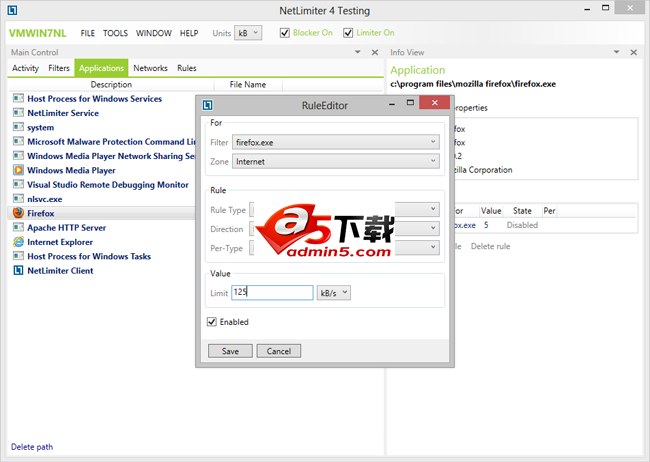Click the State column header in Info View
The image size is (650, 462).
(522, 211)
